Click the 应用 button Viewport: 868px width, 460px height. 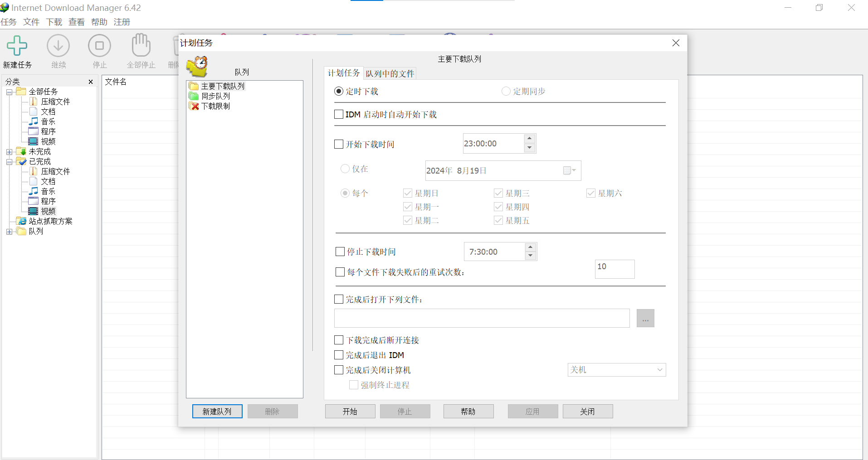click(x=532, y=411)
